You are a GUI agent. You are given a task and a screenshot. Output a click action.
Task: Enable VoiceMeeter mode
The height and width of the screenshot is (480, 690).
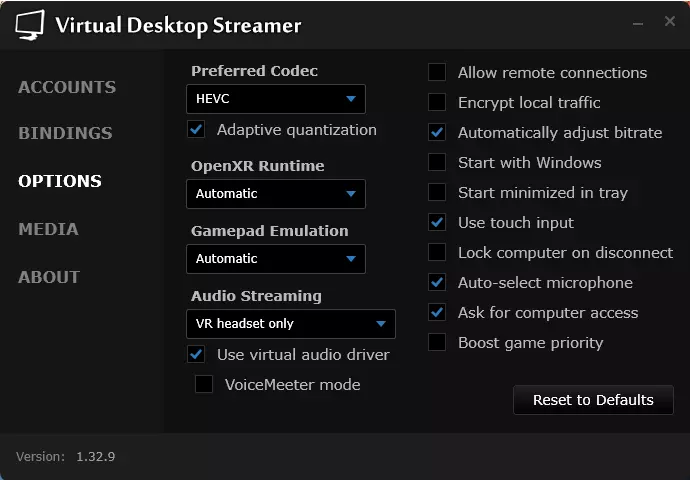coord(204,384)
